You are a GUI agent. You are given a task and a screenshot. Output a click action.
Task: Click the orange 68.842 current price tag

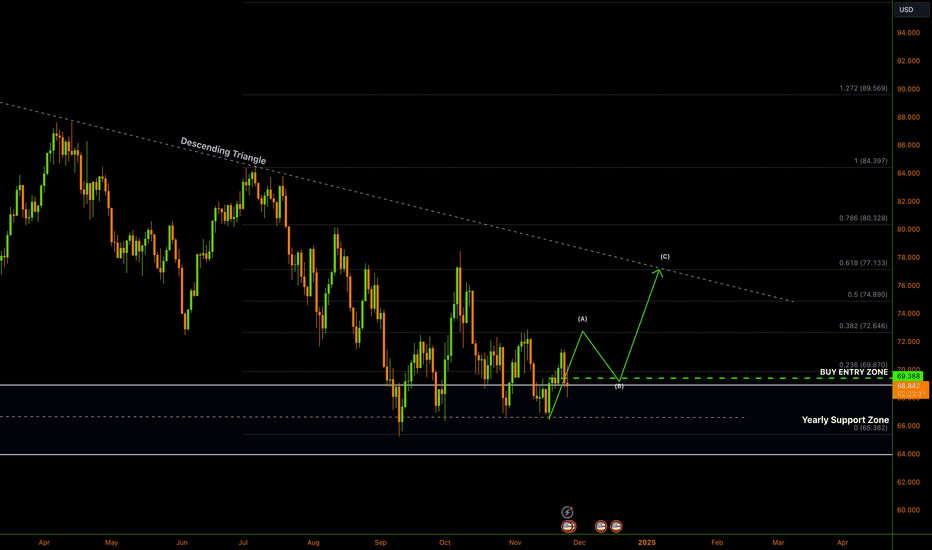[x=911, y=386]
